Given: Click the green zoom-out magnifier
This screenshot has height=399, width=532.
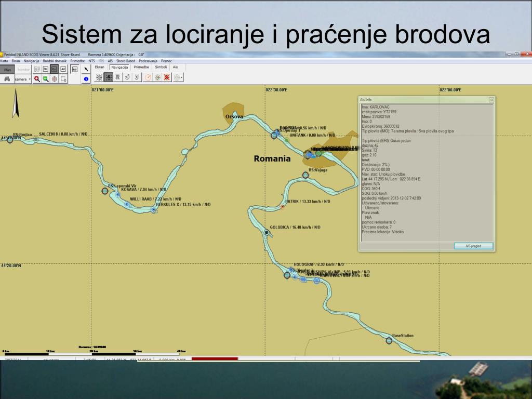Looking at the screenshot, I should point(46,79).
